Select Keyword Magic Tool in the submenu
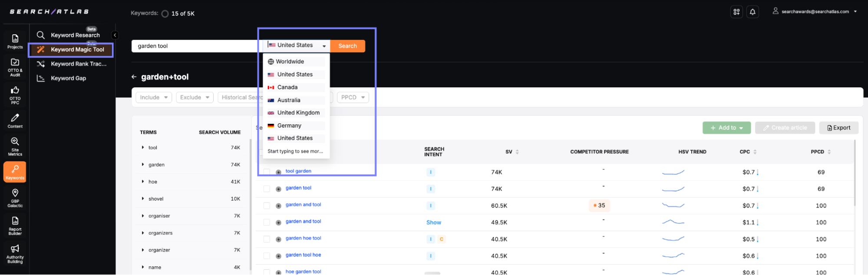 (72, 50)
